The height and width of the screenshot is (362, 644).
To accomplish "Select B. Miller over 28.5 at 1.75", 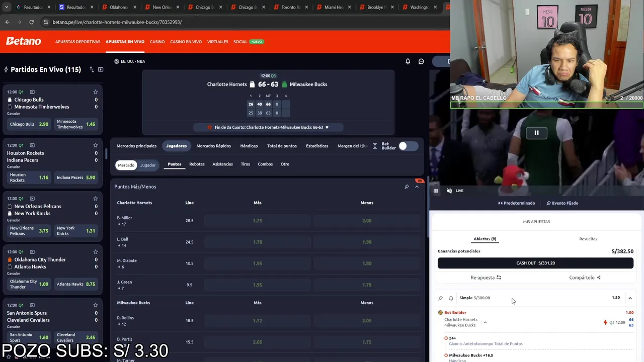I will (x=258, y=221).
